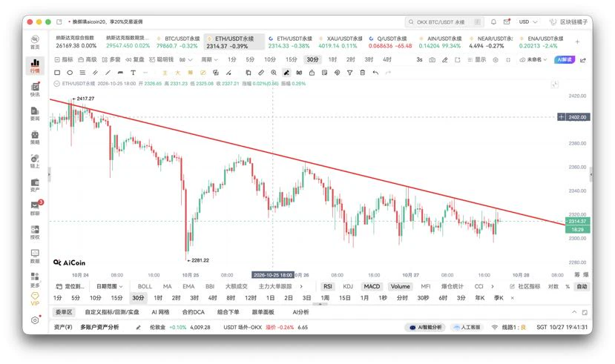This screenshot has width=615, height=364.
Task: Select the 1时 interval in top toolbar
Action: coord(332,59)
